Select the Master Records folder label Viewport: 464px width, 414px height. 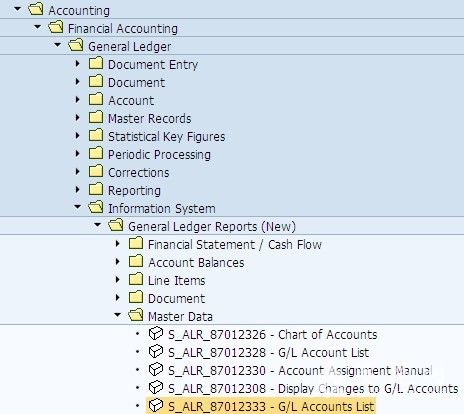point(150,119)
